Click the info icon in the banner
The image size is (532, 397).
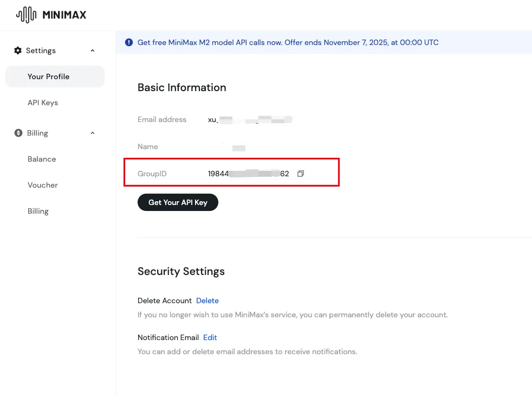pos(129,42)
